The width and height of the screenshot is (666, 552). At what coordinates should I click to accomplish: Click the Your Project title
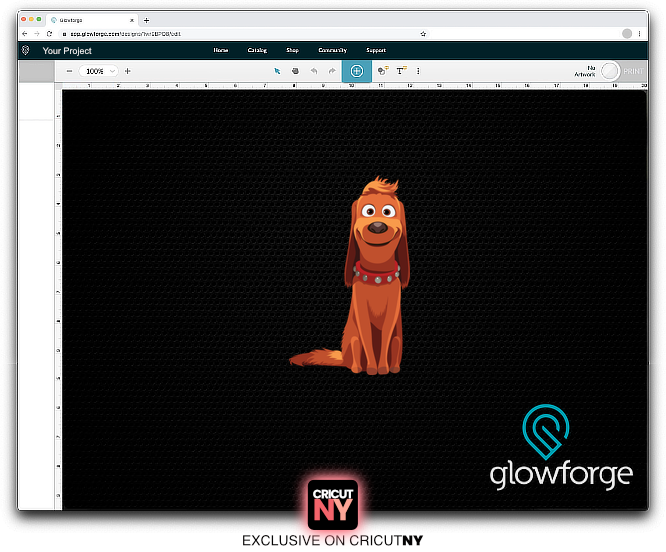(x=67, y=51)
